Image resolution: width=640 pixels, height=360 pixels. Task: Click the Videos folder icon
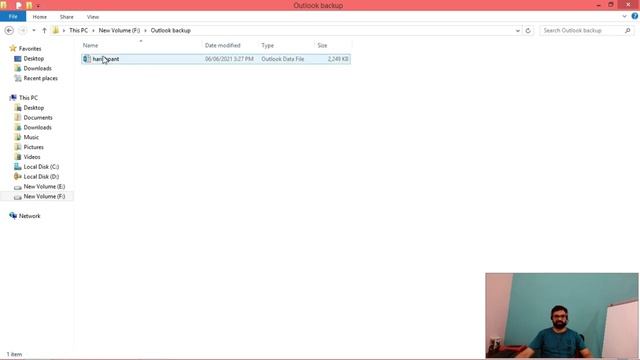(x=18, y=157)
